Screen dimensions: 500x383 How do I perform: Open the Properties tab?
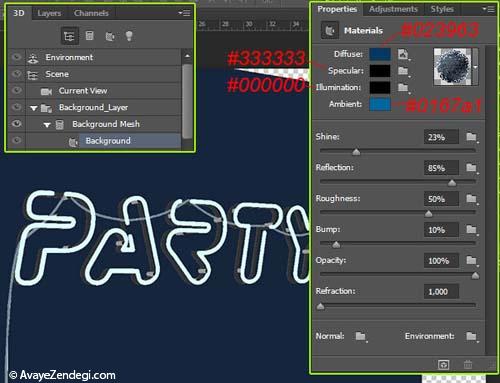pos(337,9)
